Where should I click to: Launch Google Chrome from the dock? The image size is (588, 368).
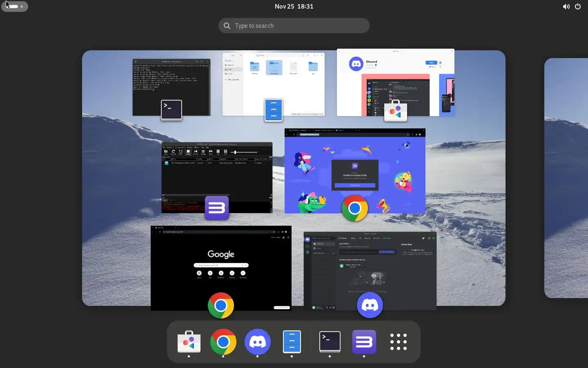[x=223, y=342]
